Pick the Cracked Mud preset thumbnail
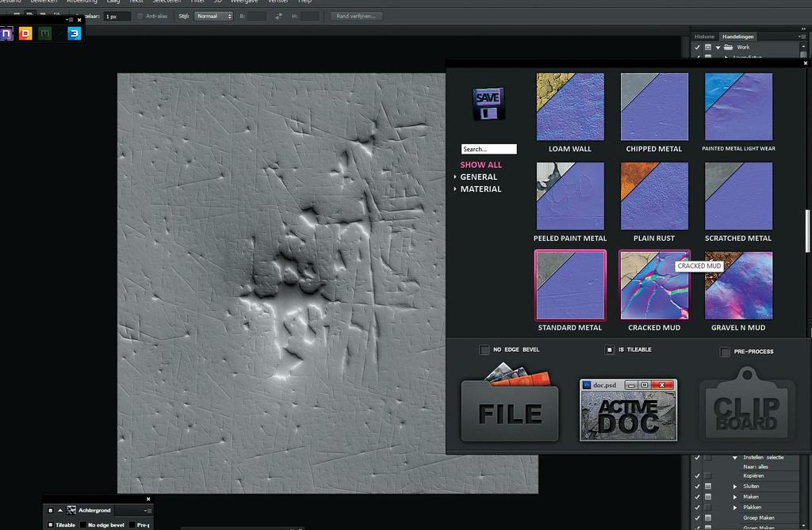The width and height of the screenshot is (812, 530). [x=654, y=285]
